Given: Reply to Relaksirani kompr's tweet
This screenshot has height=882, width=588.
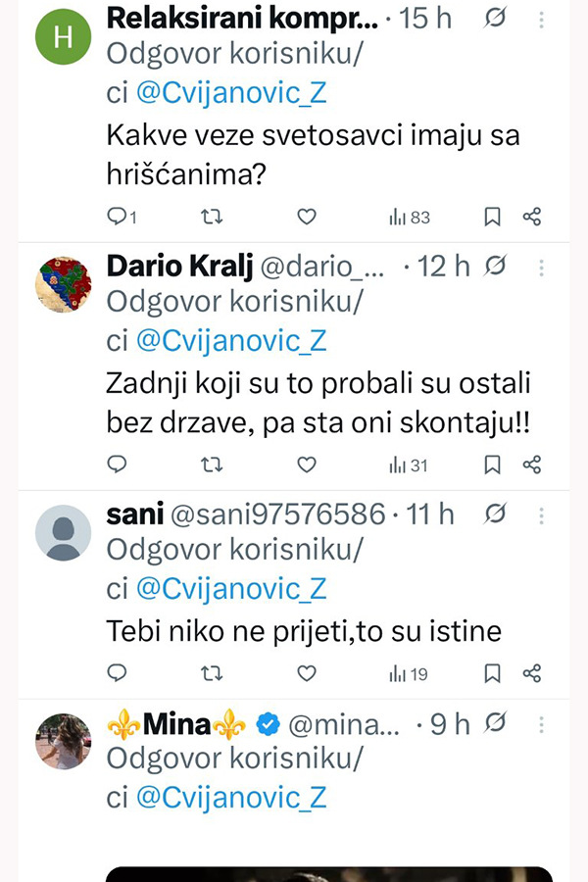Looking at the screenshot, I should tap(118, 217).
